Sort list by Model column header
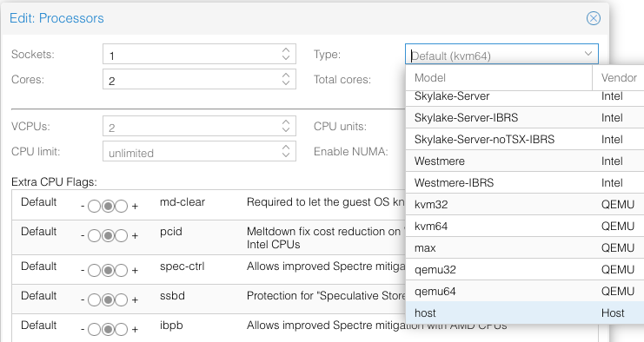This screenshot has width=644, height=342. [x=499, y=78]
